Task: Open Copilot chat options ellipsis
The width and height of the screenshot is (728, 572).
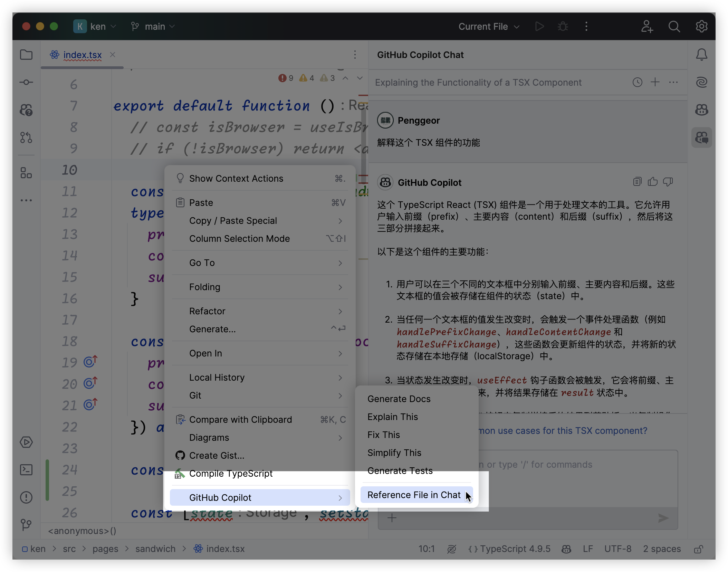Action: click(673, 82)
